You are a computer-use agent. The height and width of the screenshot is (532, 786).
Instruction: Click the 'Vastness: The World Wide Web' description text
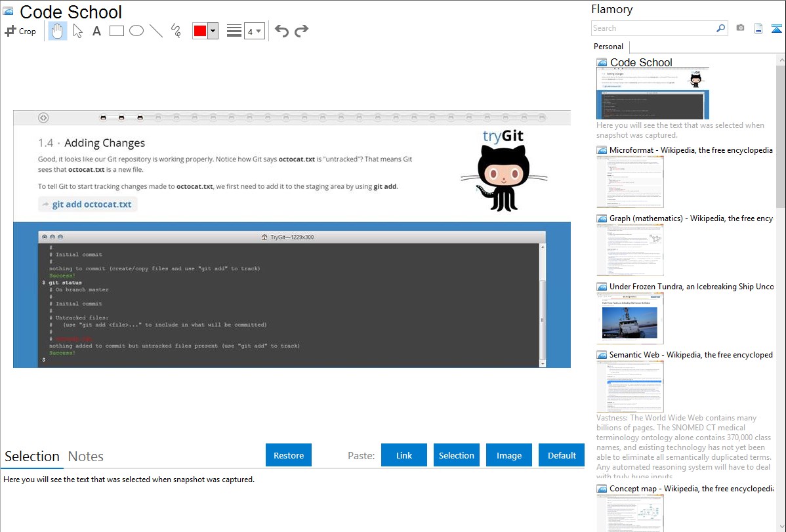coord(684,447)
